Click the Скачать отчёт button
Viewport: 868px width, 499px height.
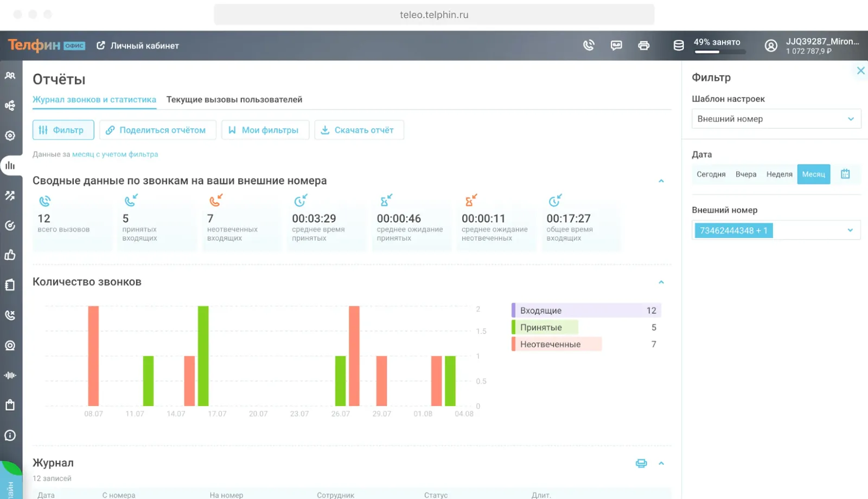(359, 130)
